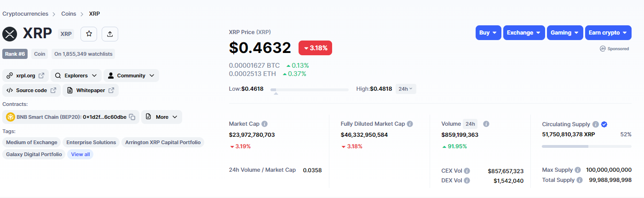Open the Buy dropdown button
The height and width of the screenshot is (198, 644).
pos(488,33)
